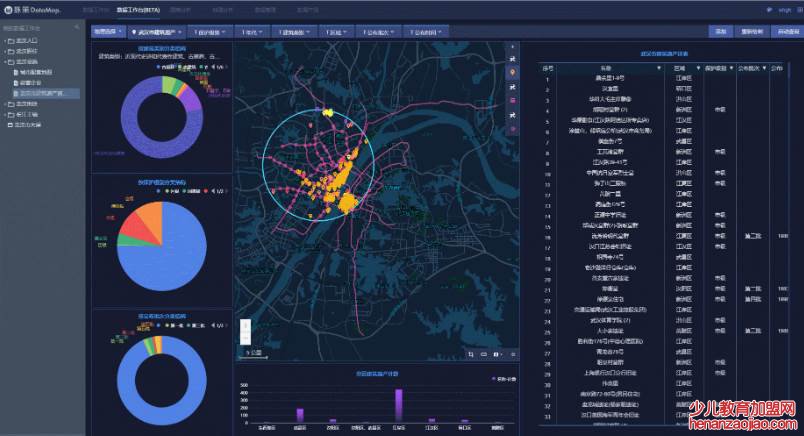Click the topmost icon in the map's vertical toolbar
Image resolution: width=804 pixels, height=436 pixels.
pyautogui.click(x=513, y=47)
